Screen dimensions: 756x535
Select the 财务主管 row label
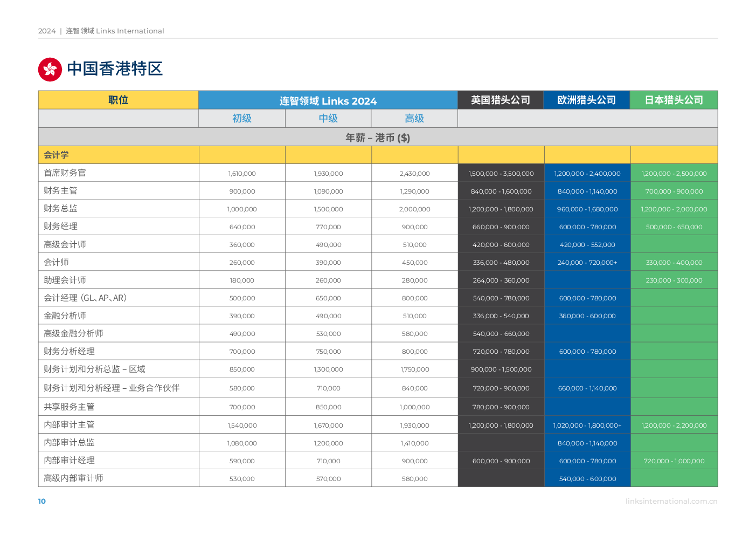click(60, 190)
